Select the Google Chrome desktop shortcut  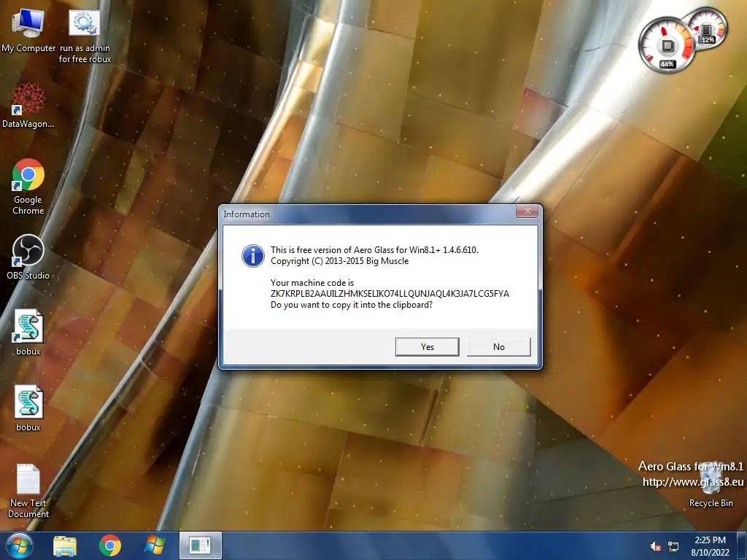point(28,187)
